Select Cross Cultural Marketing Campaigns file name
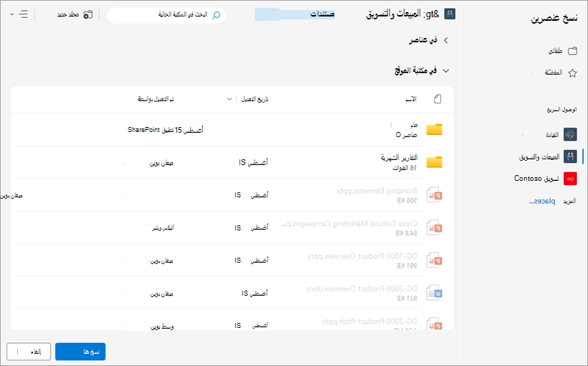 tap(349, 224)
